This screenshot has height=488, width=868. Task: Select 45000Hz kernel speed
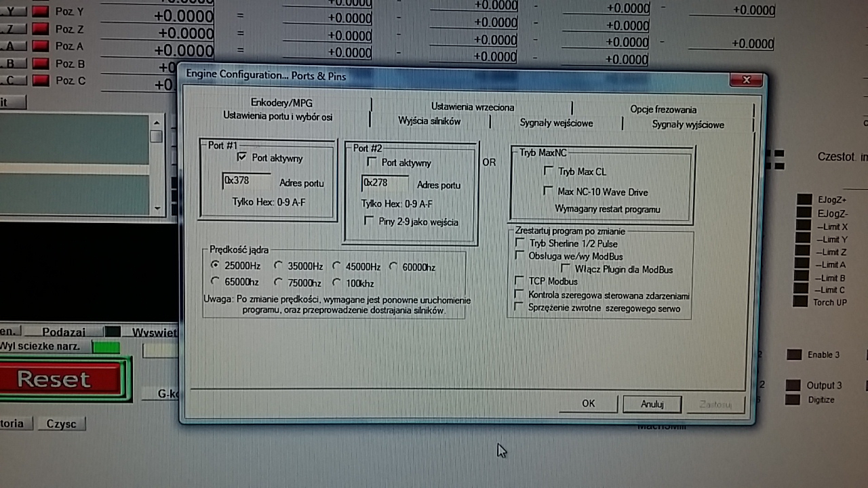(x=336, y=266)
